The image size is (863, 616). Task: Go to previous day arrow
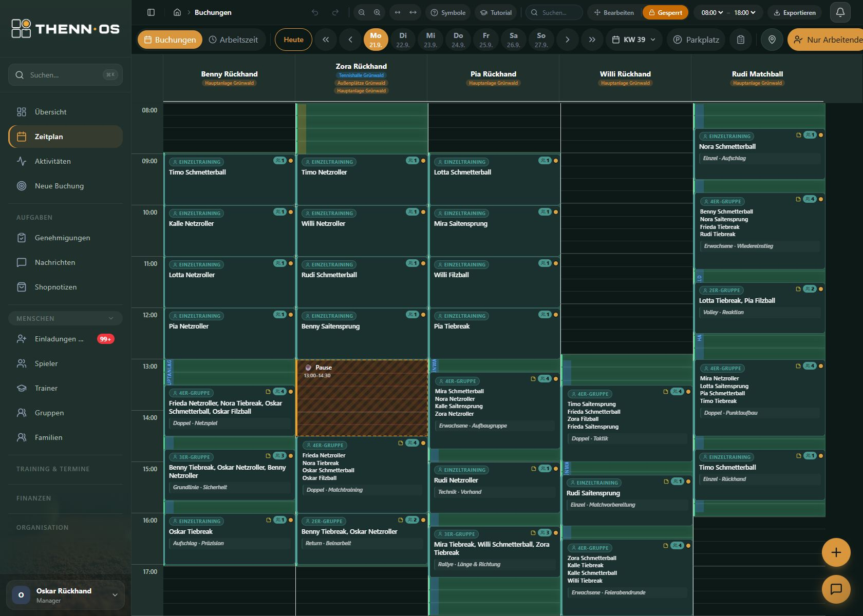350,40
